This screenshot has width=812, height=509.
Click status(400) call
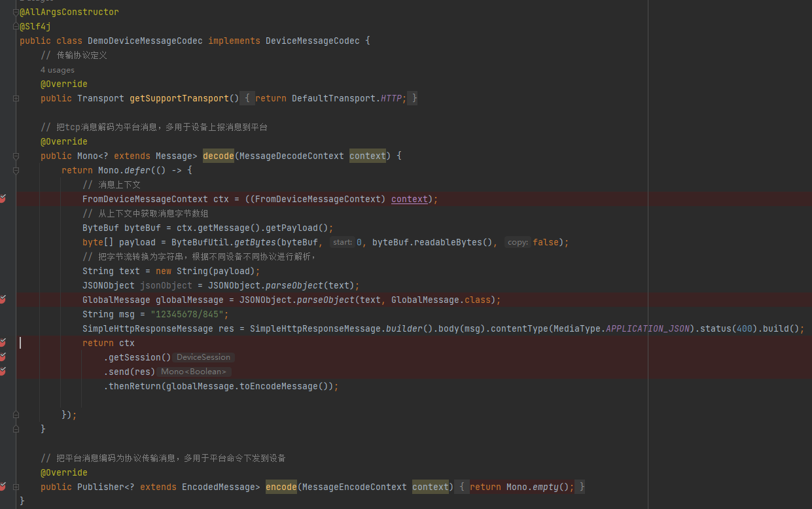[x=729, y=328]
